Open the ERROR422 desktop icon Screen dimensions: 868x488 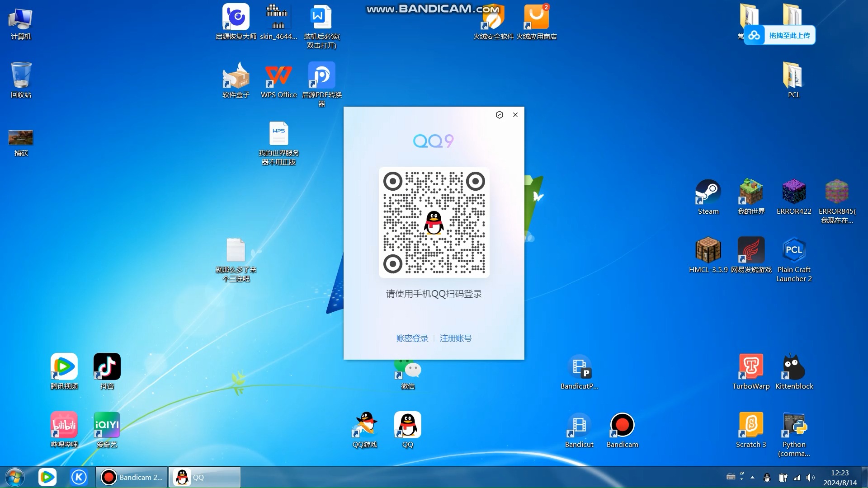click(x=794, y=197)
